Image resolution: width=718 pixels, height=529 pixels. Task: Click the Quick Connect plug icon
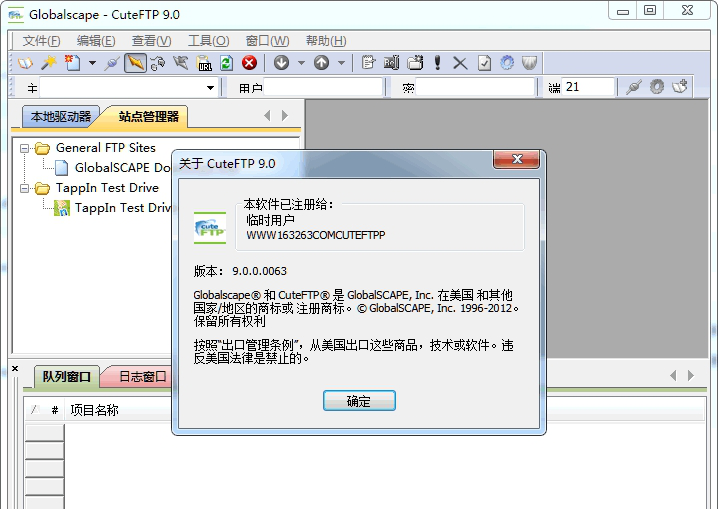point(634,87)
